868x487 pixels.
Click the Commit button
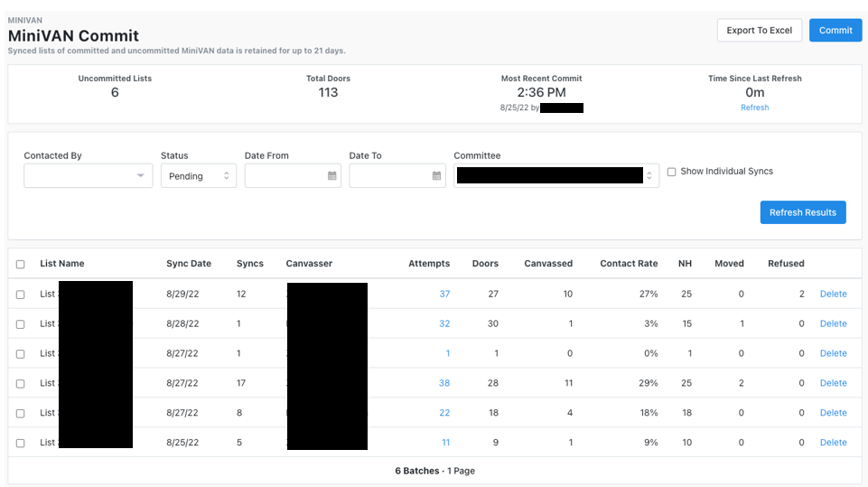click(x=835, y=31)
